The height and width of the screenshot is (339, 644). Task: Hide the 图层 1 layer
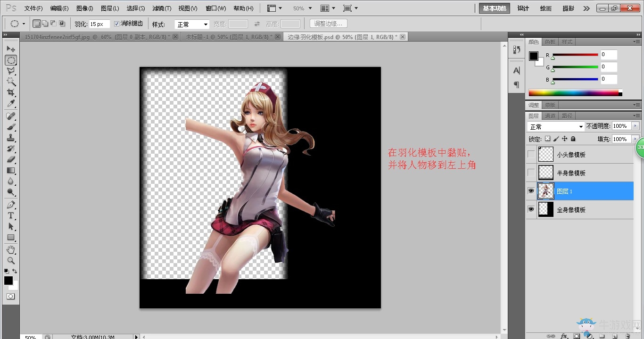[531, 191]
